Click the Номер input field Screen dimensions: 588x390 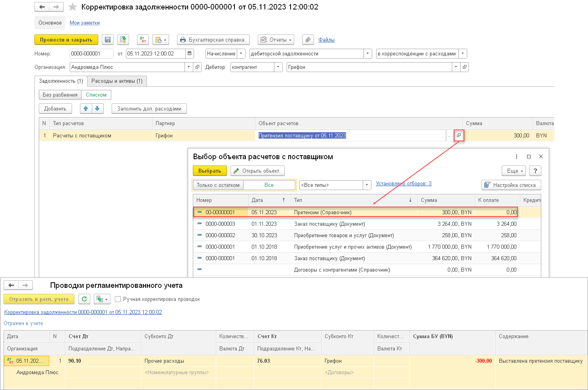point(91,53)
